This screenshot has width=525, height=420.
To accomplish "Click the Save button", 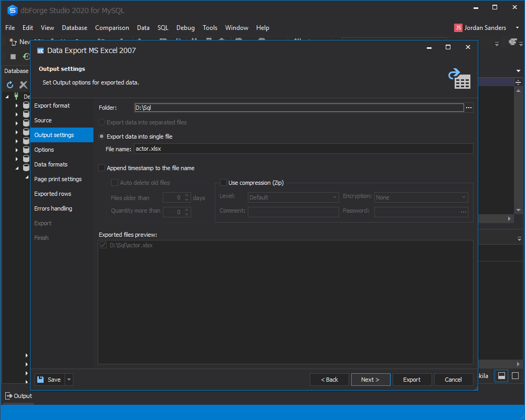I will pos(49,380).
